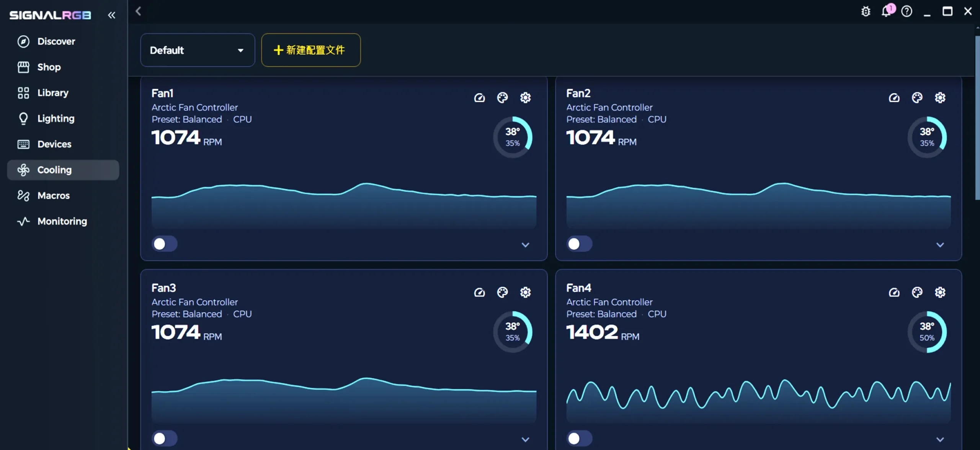Screen dimensions: 980x450
Task: Click the SignalRGB logo
Action: coord(50,15)
